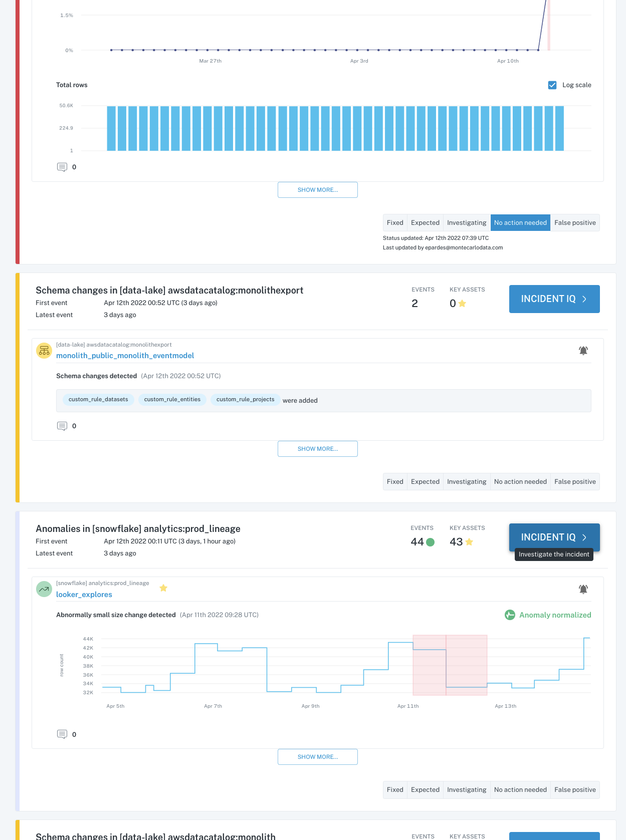Mark top incident as Expected
Image resolution: width=626 pixels, height=840 pixels.
[x=425, y=223]
